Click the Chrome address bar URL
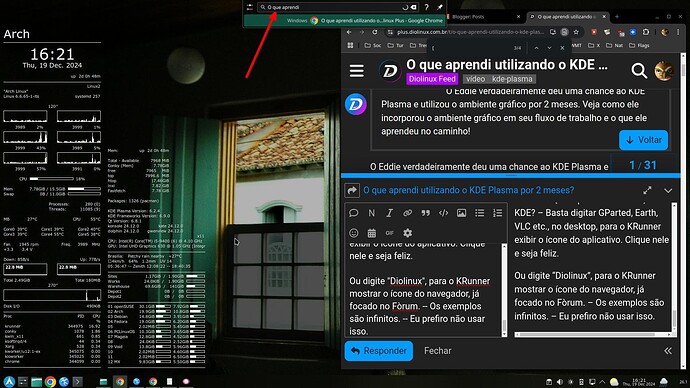Screen dimensions: 690x388 point(471,32)
